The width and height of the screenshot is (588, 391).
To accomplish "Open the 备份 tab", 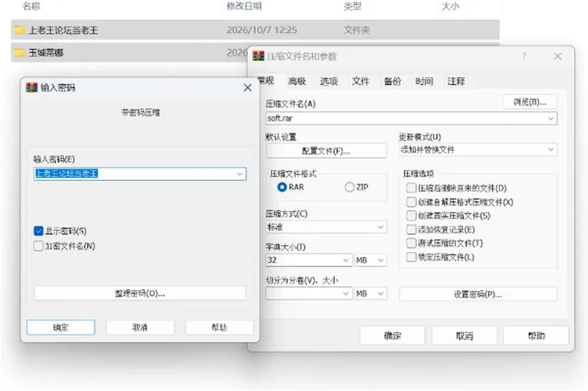I will point(393,81).
